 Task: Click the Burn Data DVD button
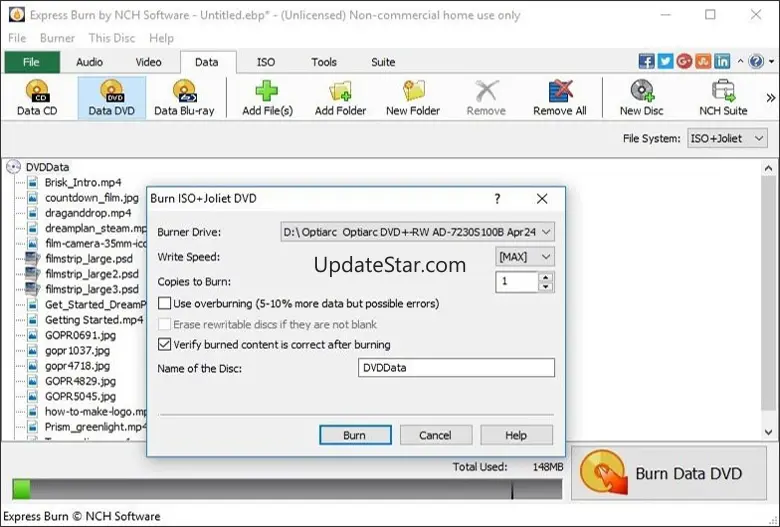pyautogui.click(x=669, y=473)
